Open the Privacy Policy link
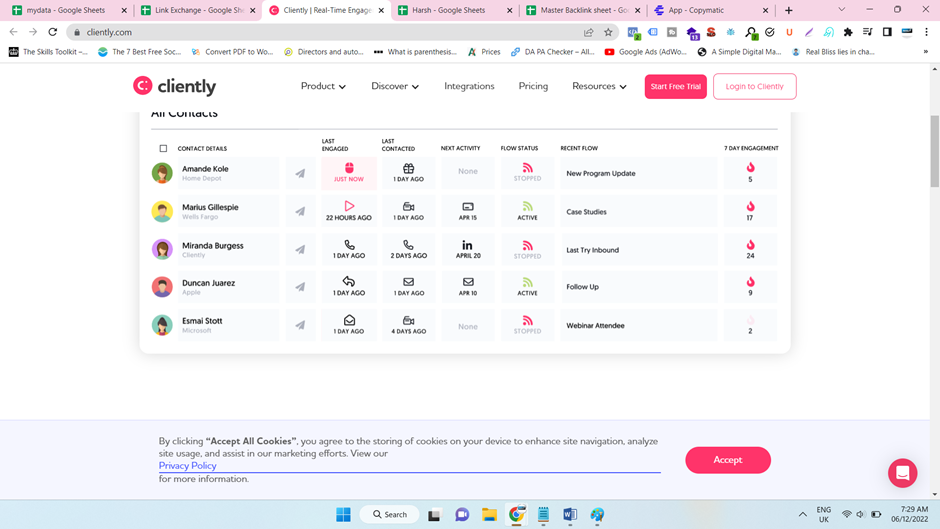Screen dimensions: 940x529 [x=188, y=465]
